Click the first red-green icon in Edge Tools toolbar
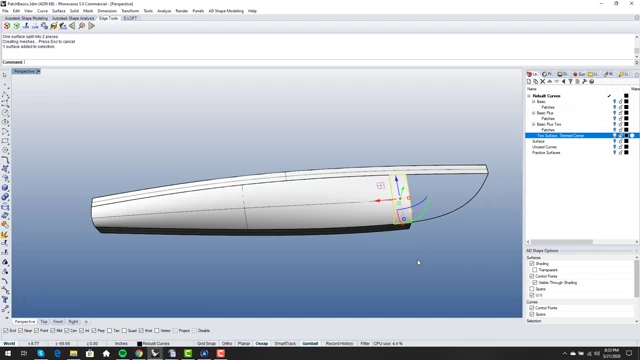Screen dimensions: 640x360 pos(7,26)
